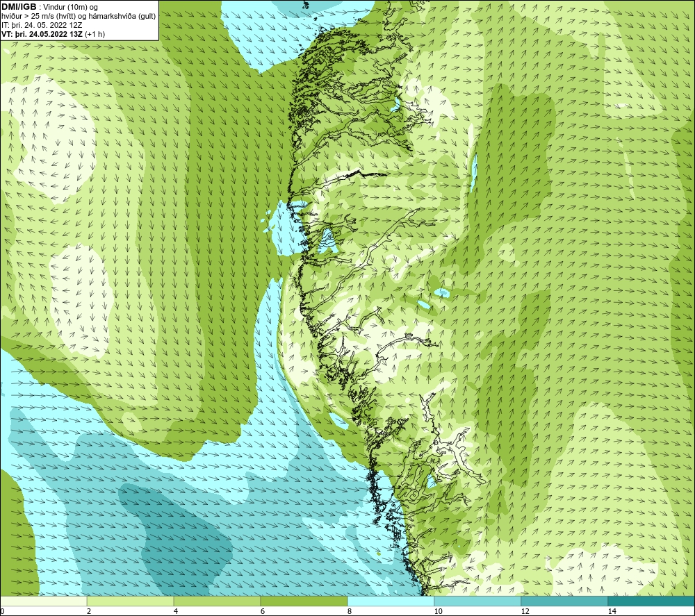Click the 2-4 m/s light green legend swatch
The height and width of the screenshot is (616, 695).
(x=131, y=601)
